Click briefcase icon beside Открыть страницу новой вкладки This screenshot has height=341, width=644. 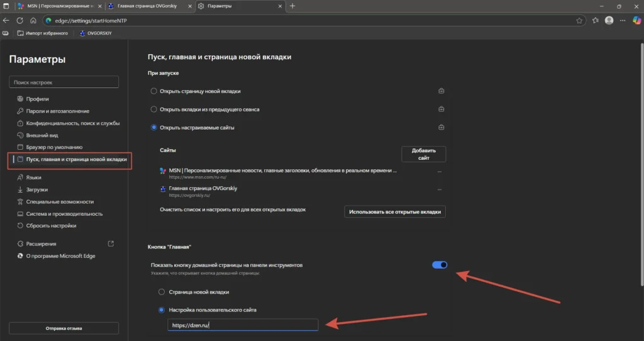click(441, 91)
